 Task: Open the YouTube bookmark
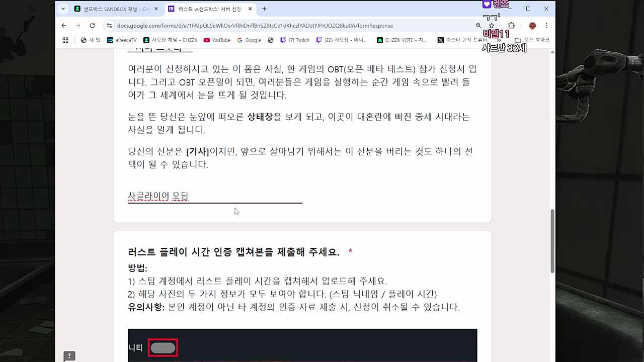[217, 40]
